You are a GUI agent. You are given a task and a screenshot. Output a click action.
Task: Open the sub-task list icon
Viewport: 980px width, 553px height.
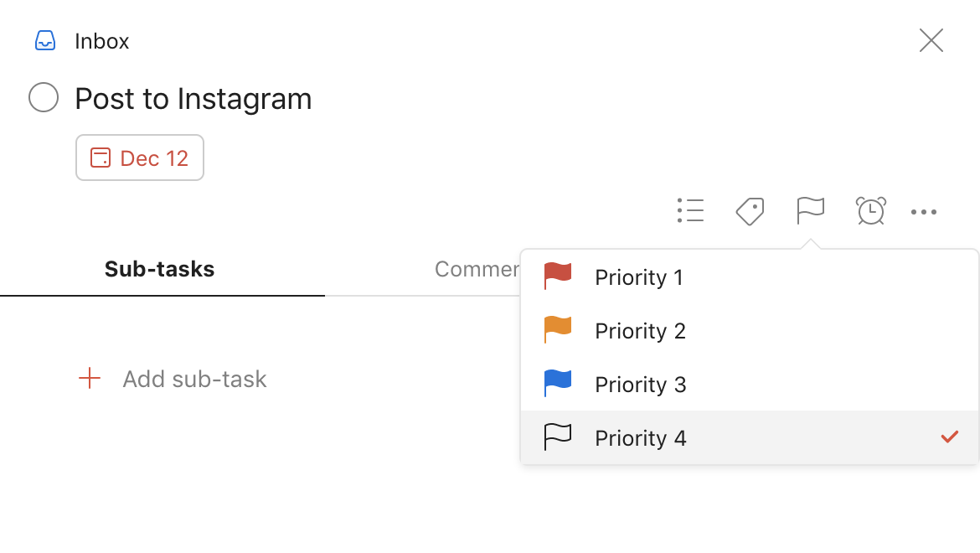pyautogui.click(x=690, y=211)
